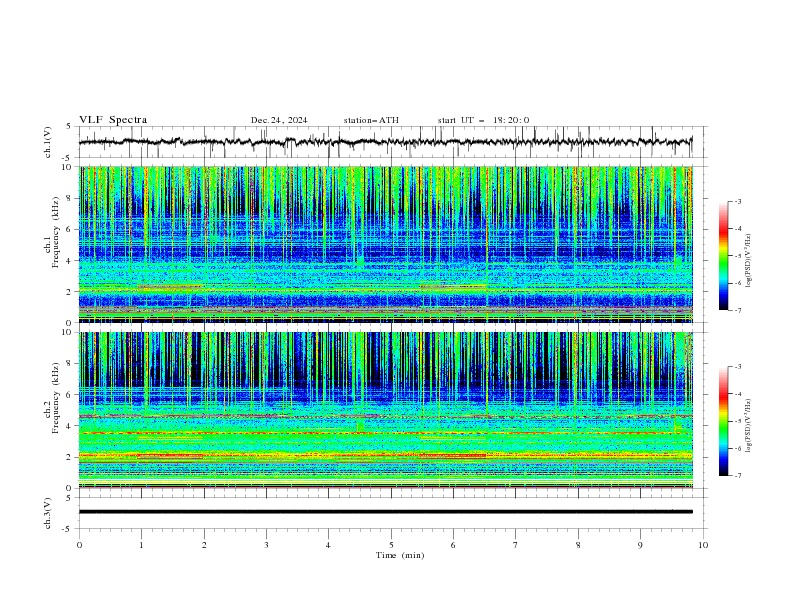Click the "ch.3(V)" axis label
792x612 pixels.
(x=48, y=513)
